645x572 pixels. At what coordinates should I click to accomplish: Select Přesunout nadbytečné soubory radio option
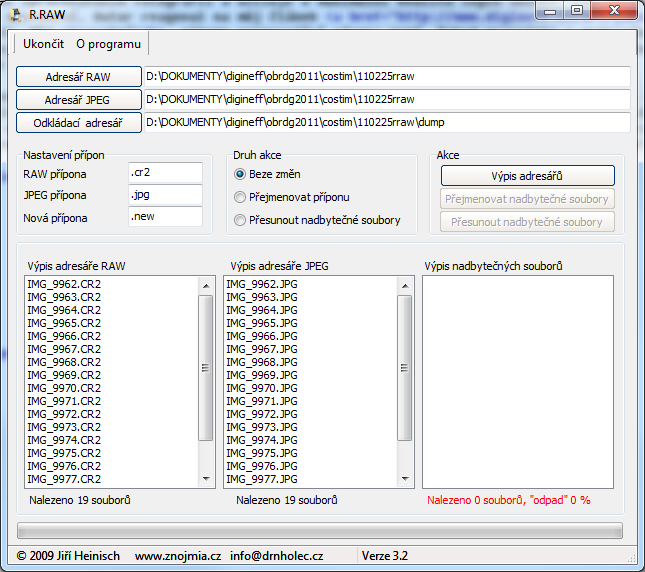240,220
